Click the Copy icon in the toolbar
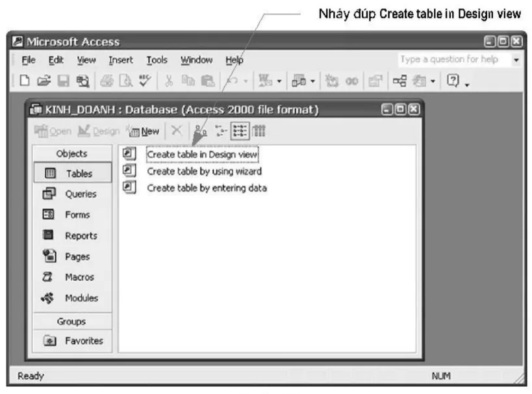532x394 pixels. click(188, 81)
